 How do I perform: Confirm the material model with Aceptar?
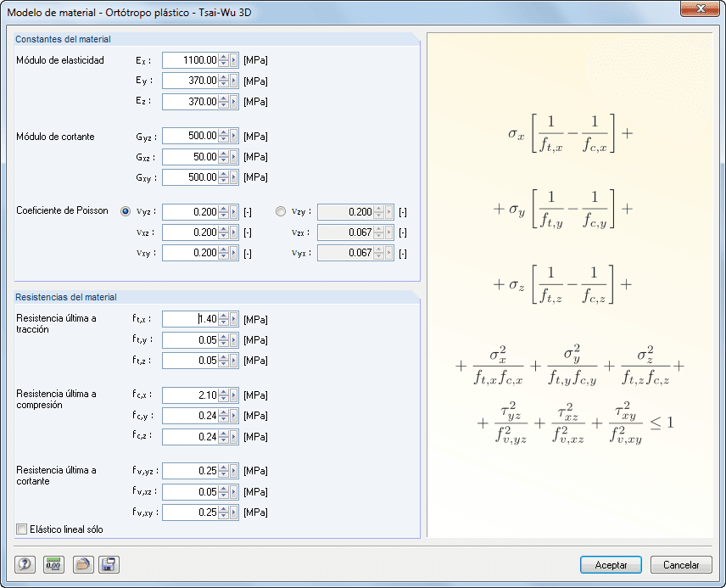(x=611, y=564)
